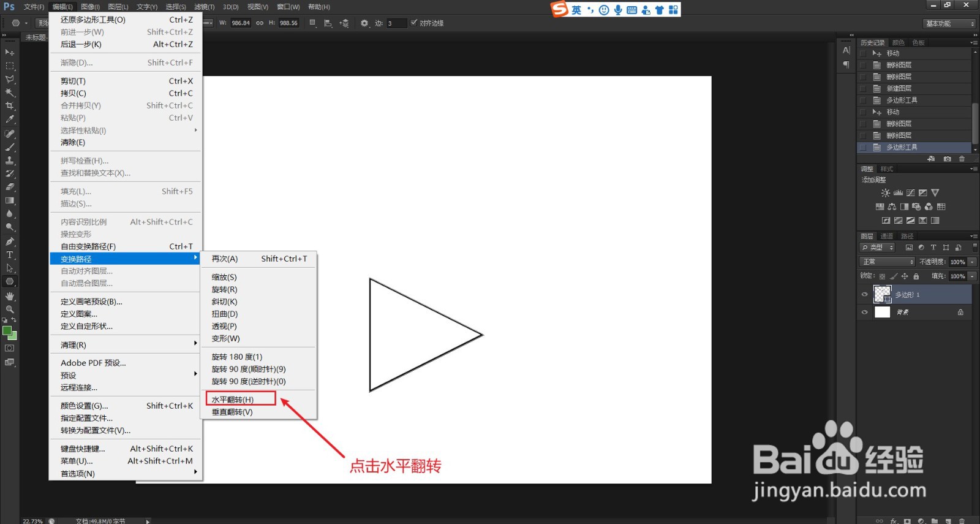980x524 pixels.
Task: Expand the 预设 submenu
Action: click(x=126, y=375)
